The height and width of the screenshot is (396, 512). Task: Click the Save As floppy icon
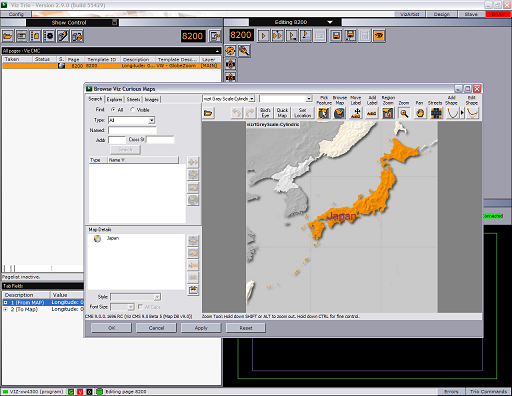pyautogui.click(x=350, y=35)
